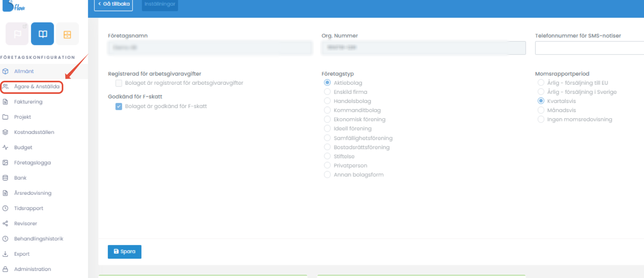Click the Gå tillbaka button
The image size is (644, 278).
pos(114,4)
